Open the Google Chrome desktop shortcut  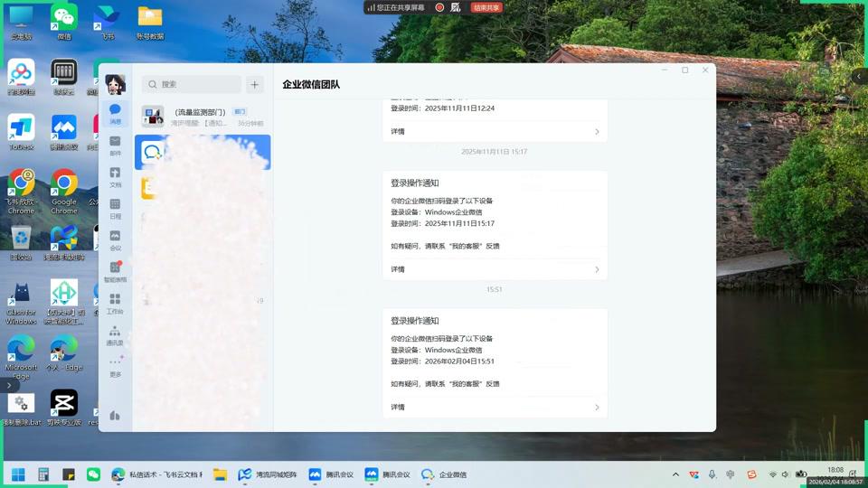coord(64,192)
